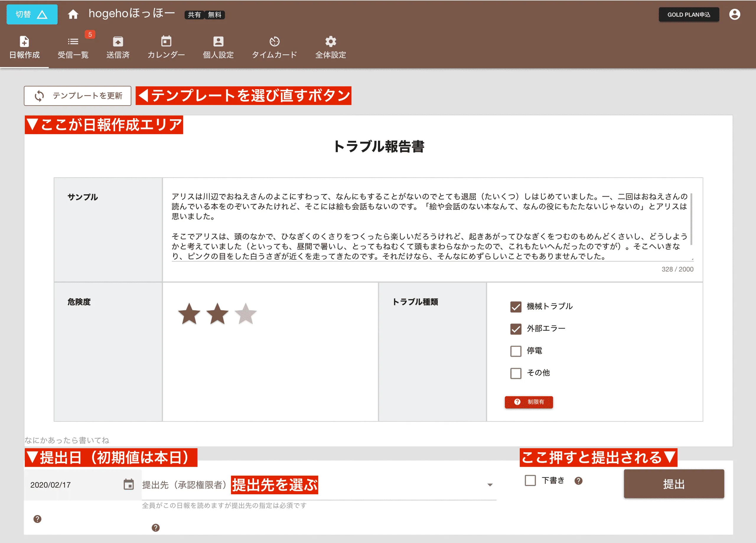756x543 pixels.
Task: Enable the 下書き (draft) checkbox
Action: coord(530,480)
